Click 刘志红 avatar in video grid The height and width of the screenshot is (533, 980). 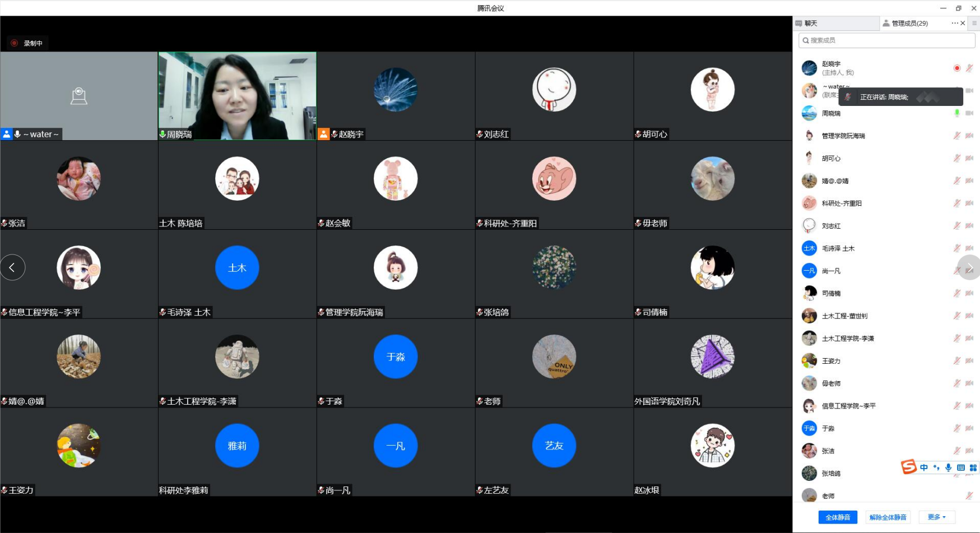[554, 90]
